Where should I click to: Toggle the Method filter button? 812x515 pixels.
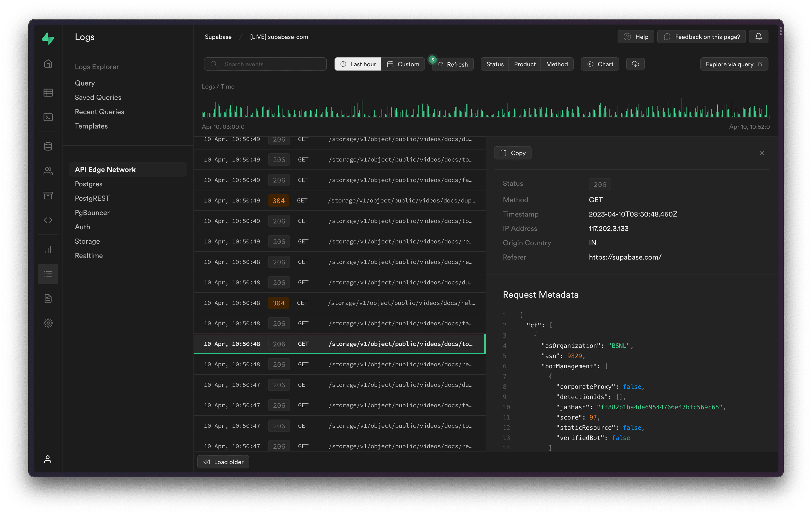557,64
